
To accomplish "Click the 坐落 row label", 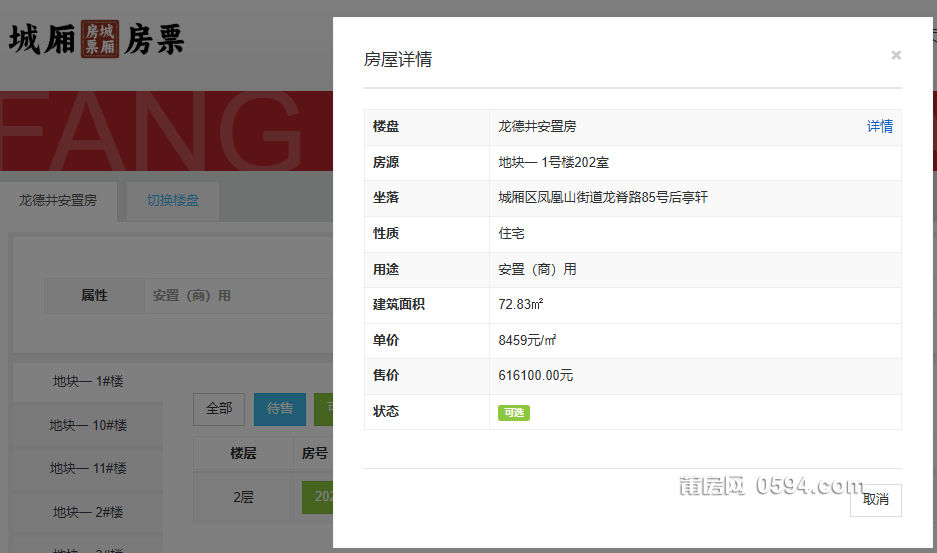I will click(x=385, y=197).
